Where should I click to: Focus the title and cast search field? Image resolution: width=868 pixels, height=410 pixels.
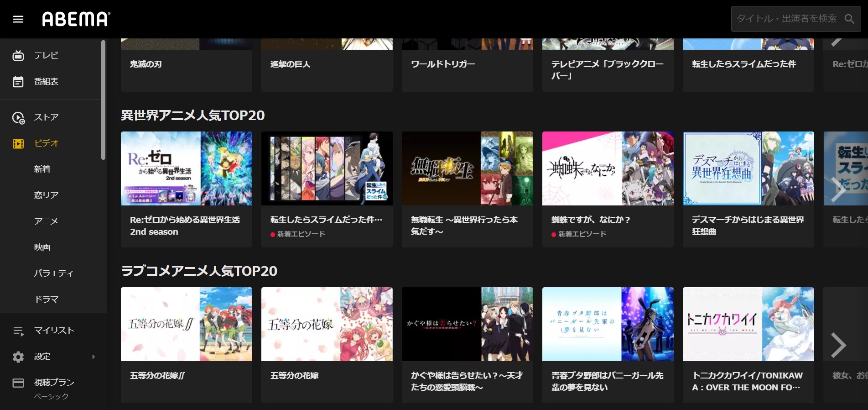click(795, 19)
